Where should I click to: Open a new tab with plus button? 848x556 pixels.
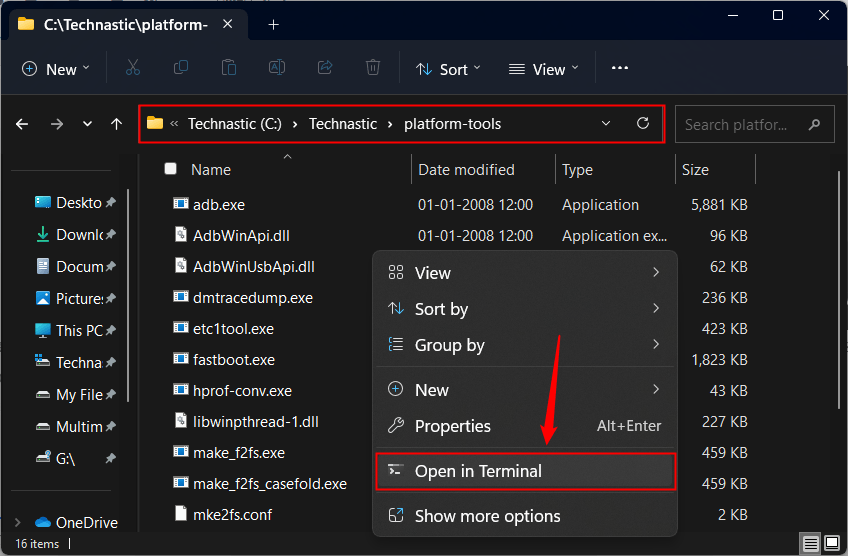(x=274, y=24)
